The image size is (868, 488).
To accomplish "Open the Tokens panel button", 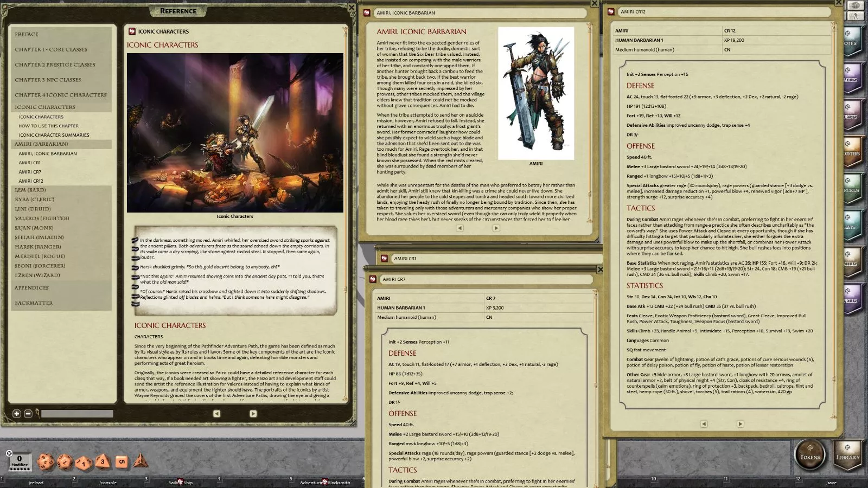I will click(x=810, y=453).
